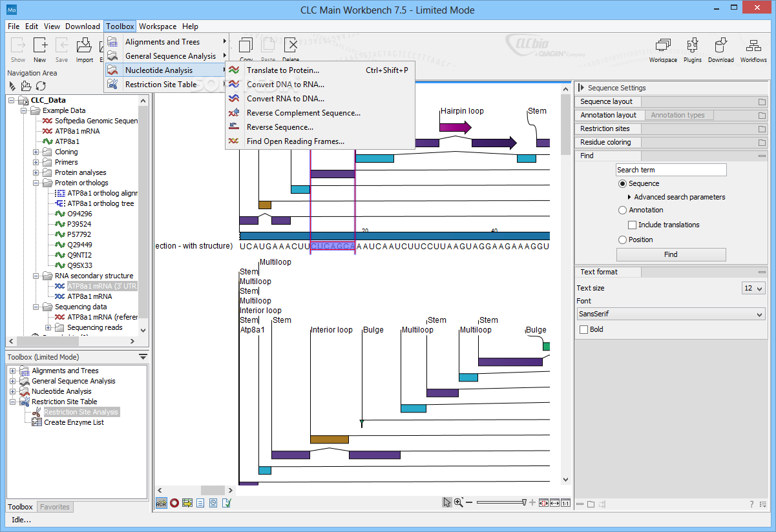Select the ACA sequence view icon

point(161,503)
